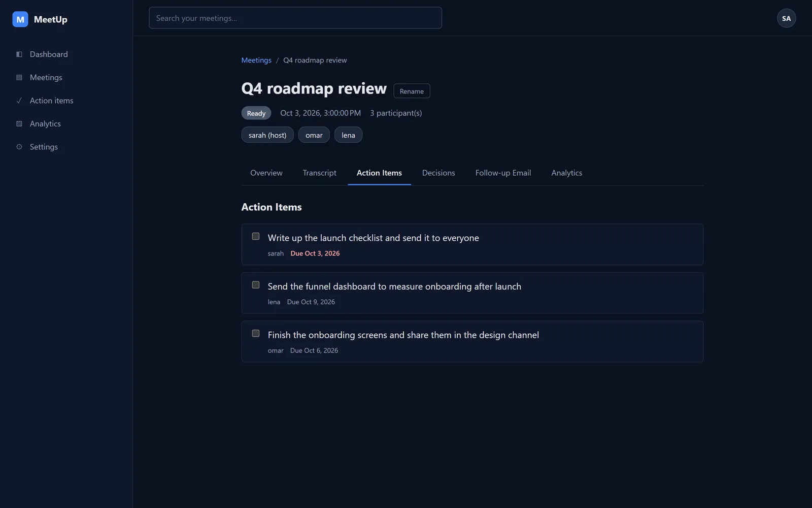812x508 pixels.
Task: Click the sarah (host) participant chip
Action: pos(267,135)
